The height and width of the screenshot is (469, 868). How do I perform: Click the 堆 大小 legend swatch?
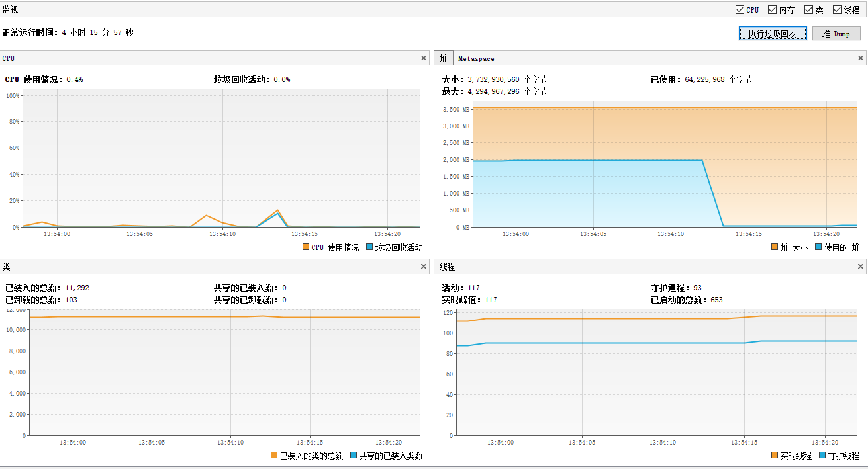pyautogui.click(x=775, y=247)
